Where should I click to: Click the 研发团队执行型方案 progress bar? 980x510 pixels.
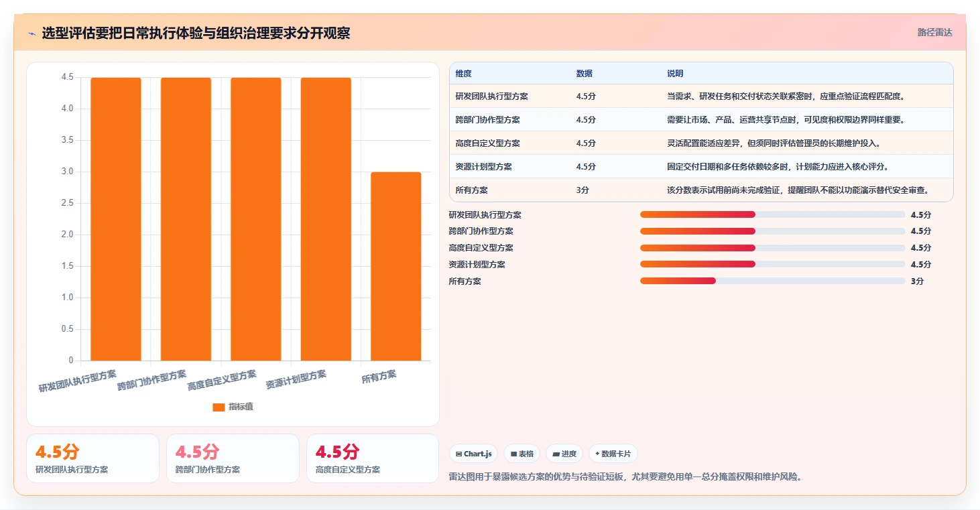coord(772,214)
